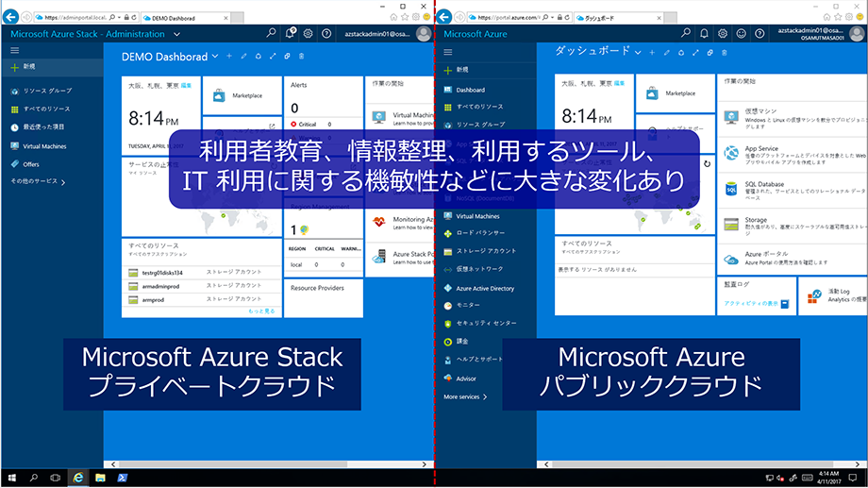Expand Microsoft Azure Stack - Administration title dropdown
This screenshot has width=868, height=488.
click(176, 34)
